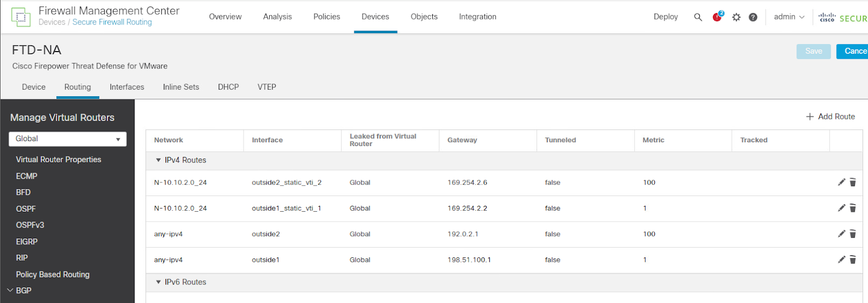Expand the BGP tree item

tap(10, 291)
